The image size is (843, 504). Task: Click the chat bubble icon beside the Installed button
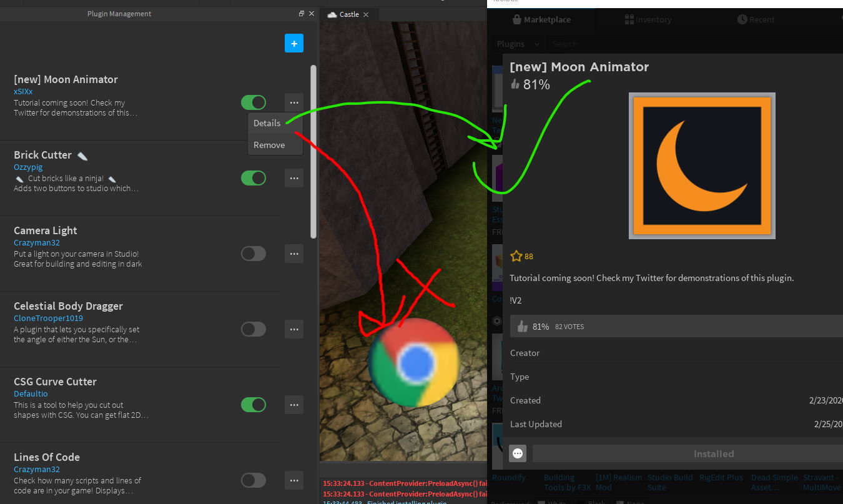click(517, 453)
